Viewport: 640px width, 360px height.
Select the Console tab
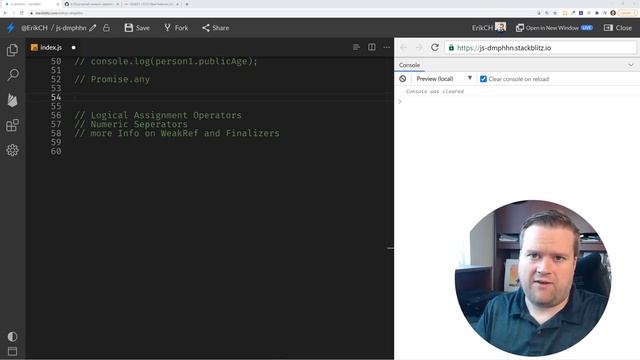[409, 65]
